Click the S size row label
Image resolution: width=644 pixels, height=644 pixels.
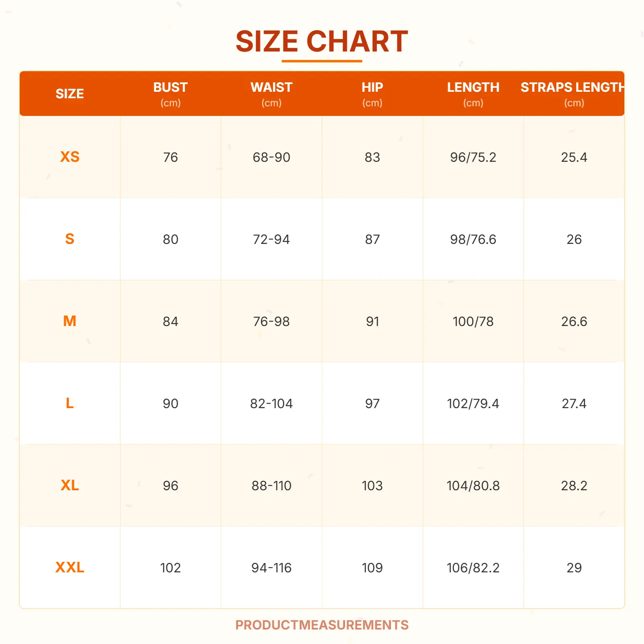coord(70,239)
